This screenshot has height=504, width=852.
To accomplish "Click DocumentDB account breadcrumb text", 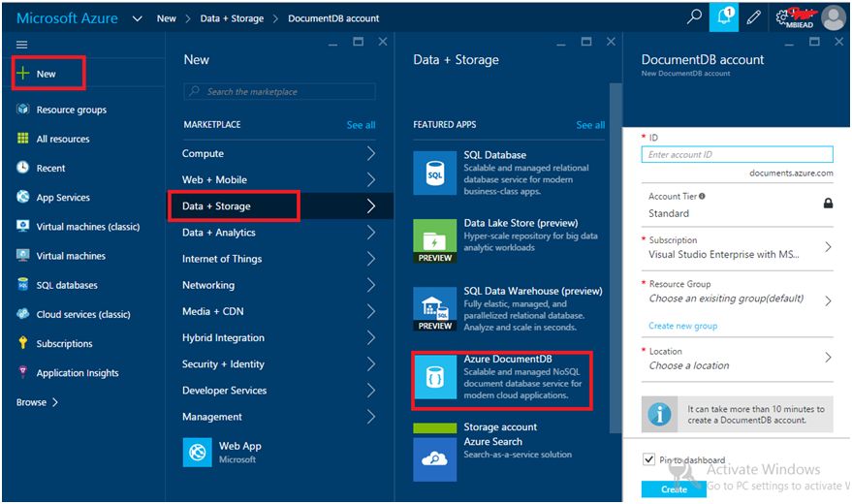I will 333,17.
